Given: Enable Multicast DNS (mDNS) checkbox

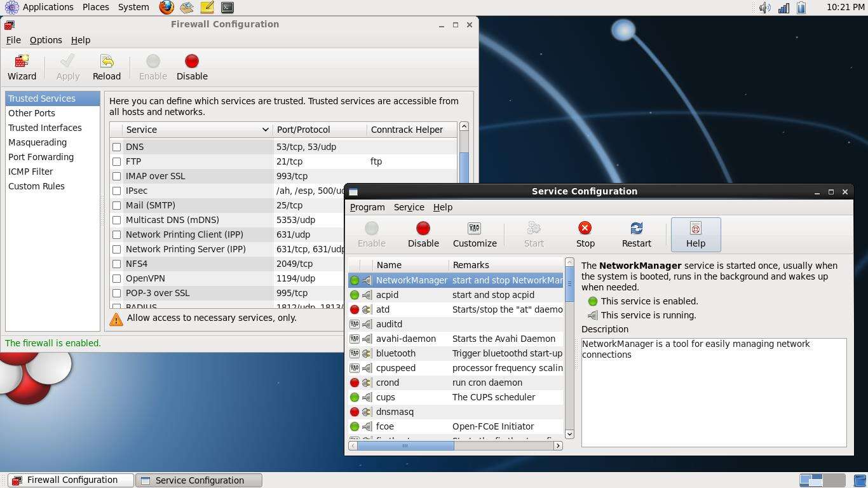Looking at the screenshot, I should click(x=117, y=220).
